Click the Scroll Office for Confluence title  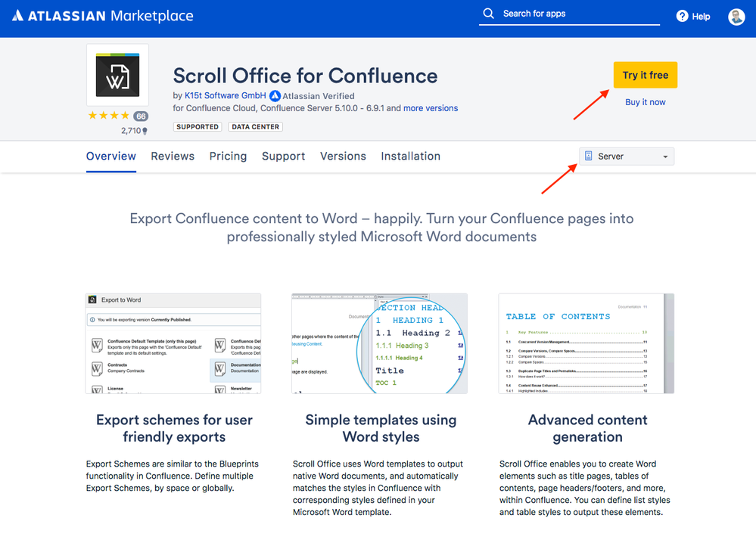(x=305, y=76)
